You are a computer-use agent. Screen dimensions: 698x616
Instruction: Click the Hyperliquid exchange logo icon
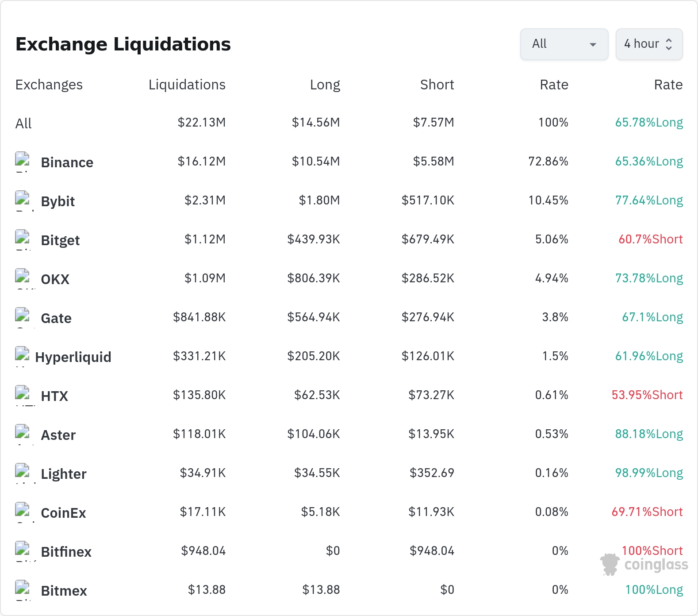(22, 356)
